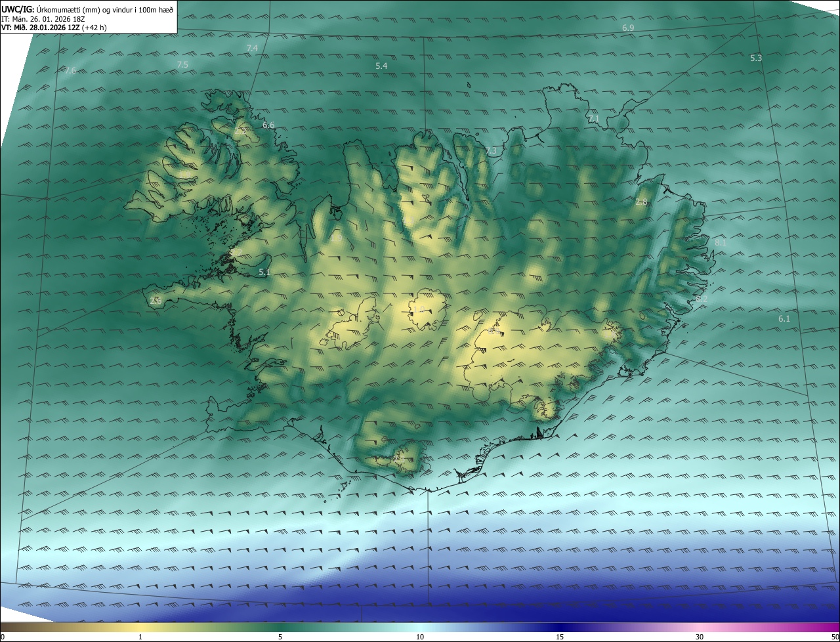Click the 7.3 value label
The width and height of the screenshot is (840, 642).
click(x=492, y=152)
